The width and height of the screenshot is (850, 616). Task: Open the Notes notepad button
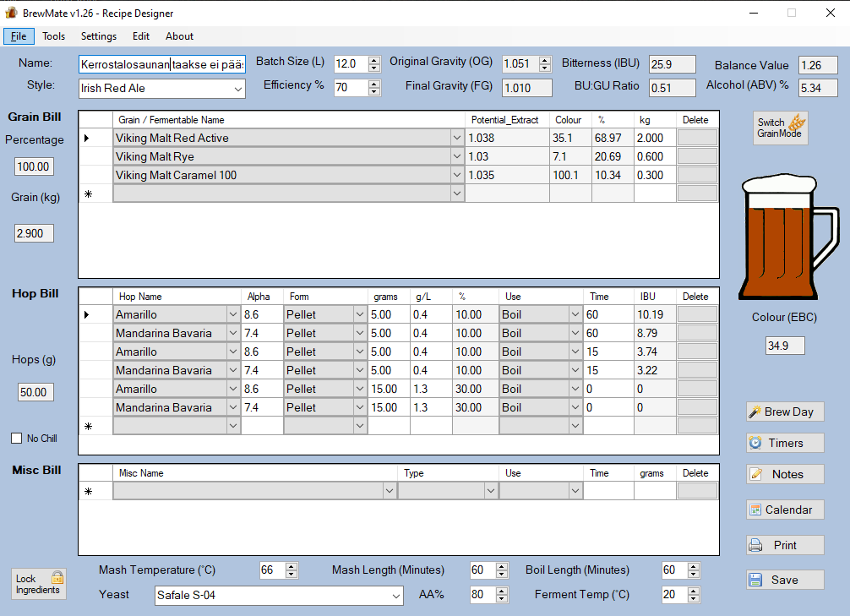pyautogui.click(x=785, y=474)
